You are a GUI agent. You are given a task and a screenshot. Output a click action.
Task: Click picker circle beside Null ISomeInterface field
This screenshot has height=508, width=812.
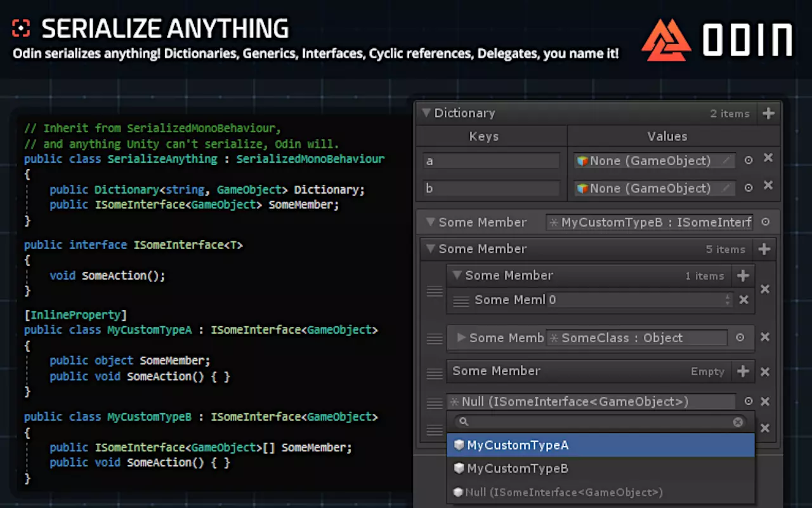coord(749,401)
